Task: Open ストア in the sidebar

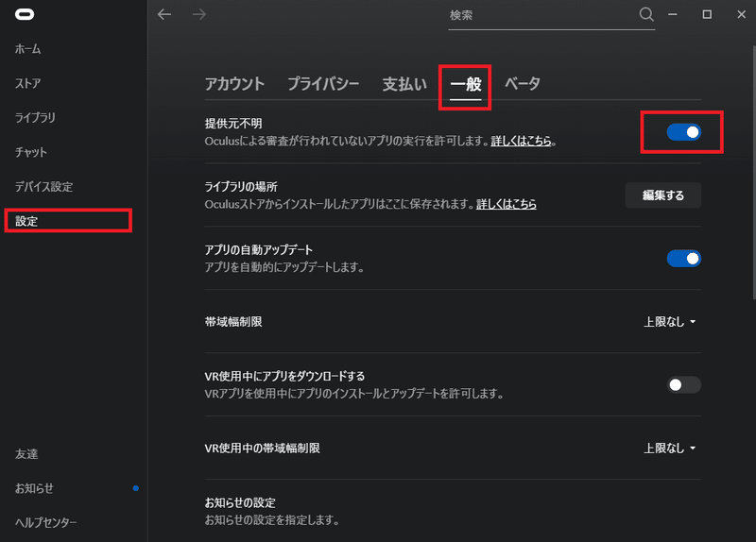Action: pos(28,83)
